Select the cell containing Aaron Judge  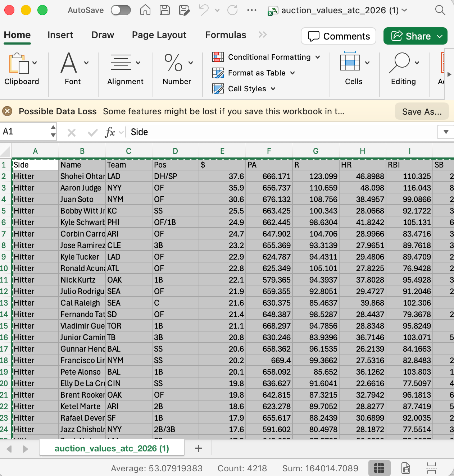click(x=82, y=188)
